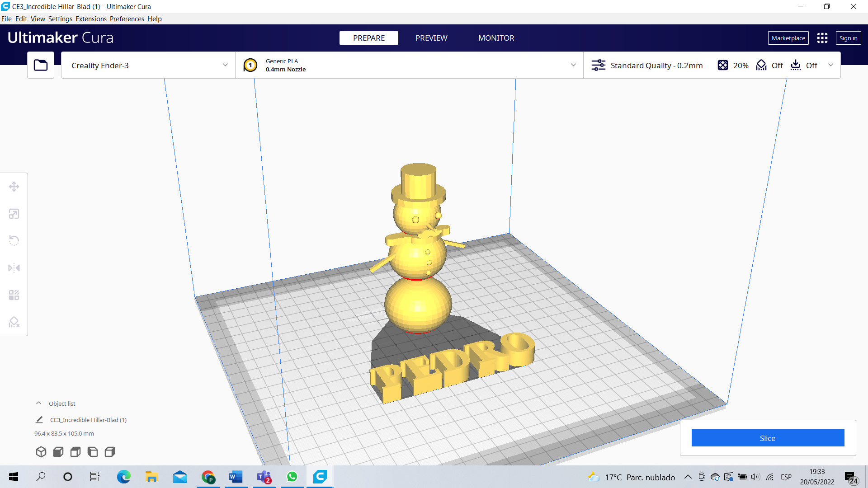The width and height of the screenshot is (868, 488).
Task: Switch to the PREVIEW stage tab
Action: 431,38
